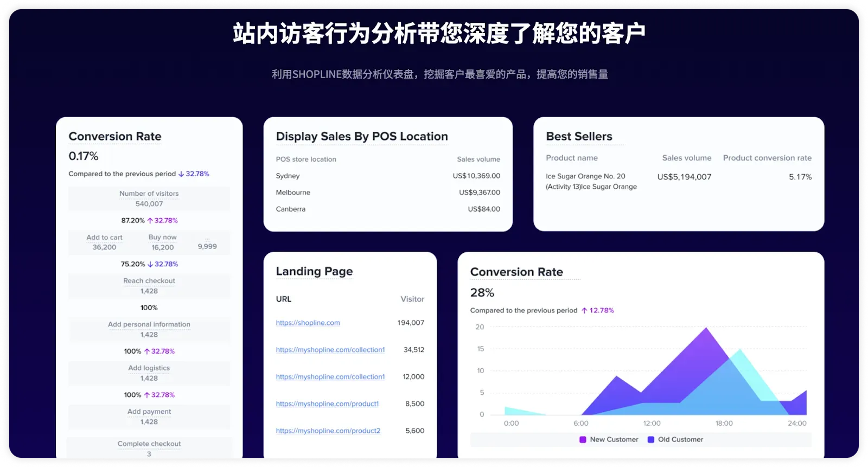868x467 pixels.
Task: Click the down arrow beside 0.17% comparison percentage
Action: (x=181, y=174)
